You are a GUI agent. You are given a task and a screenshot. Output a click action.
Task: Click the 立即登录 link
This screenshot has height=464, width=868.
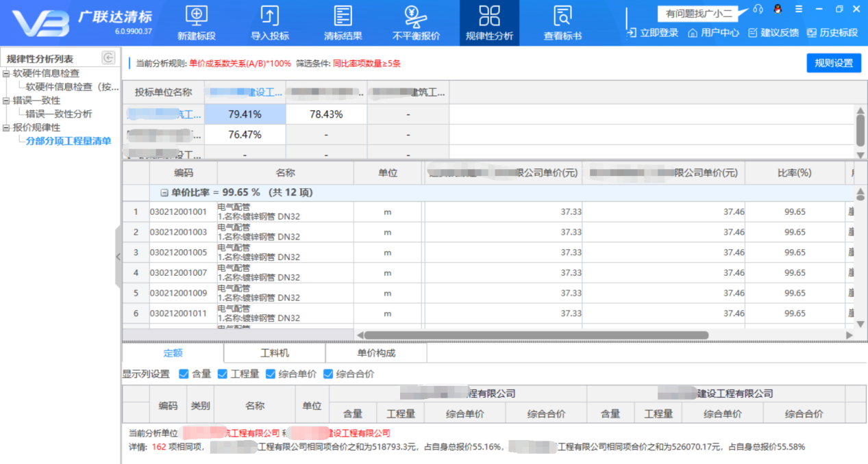[659, 33]
